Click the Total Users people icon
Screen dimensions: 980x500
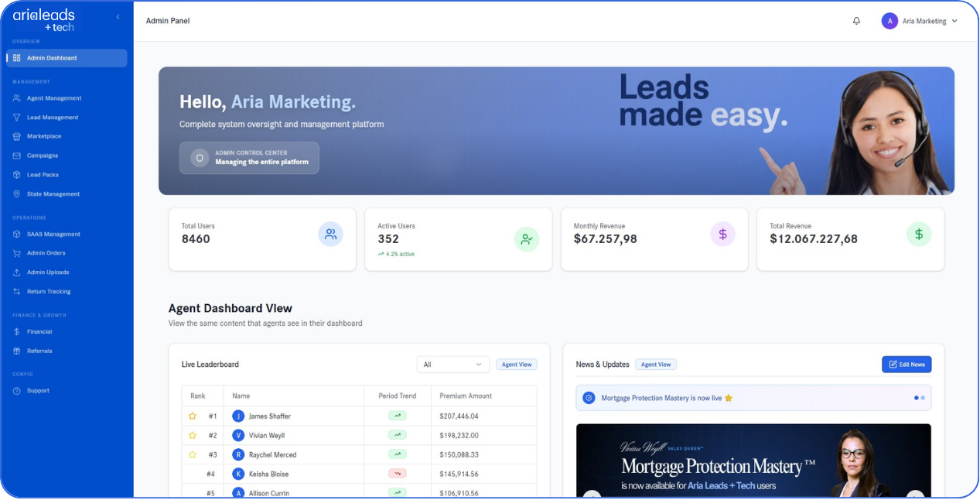point(330,234)
